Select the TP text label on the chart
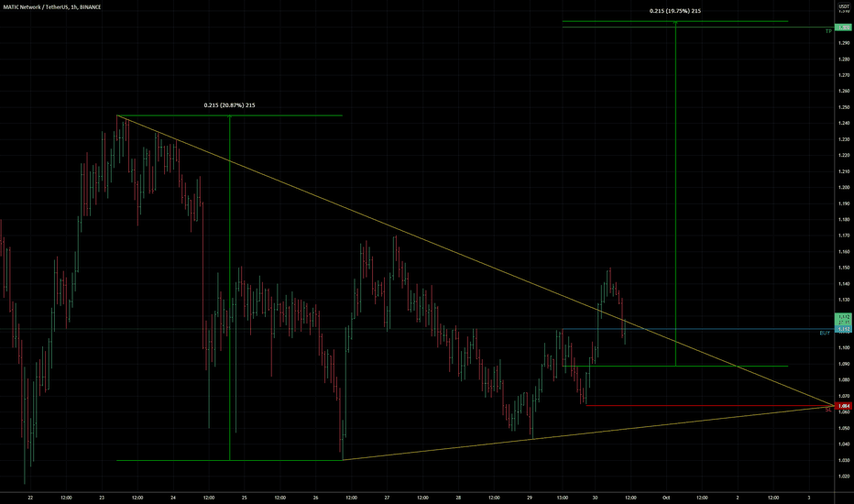 click(828, 31)
